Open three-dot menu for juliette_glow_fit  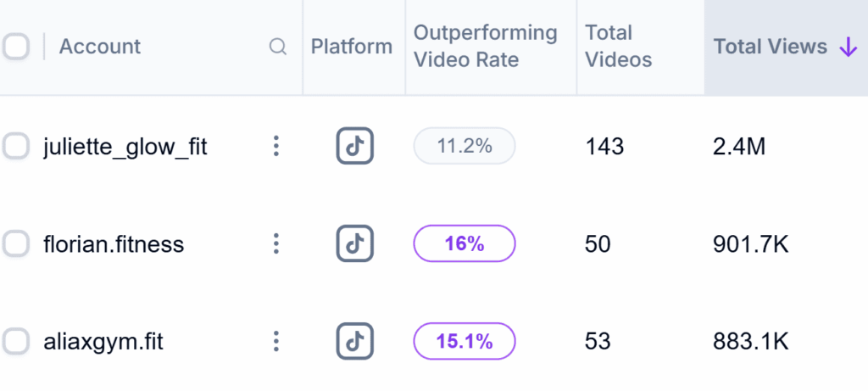click(x=275, y=147)
